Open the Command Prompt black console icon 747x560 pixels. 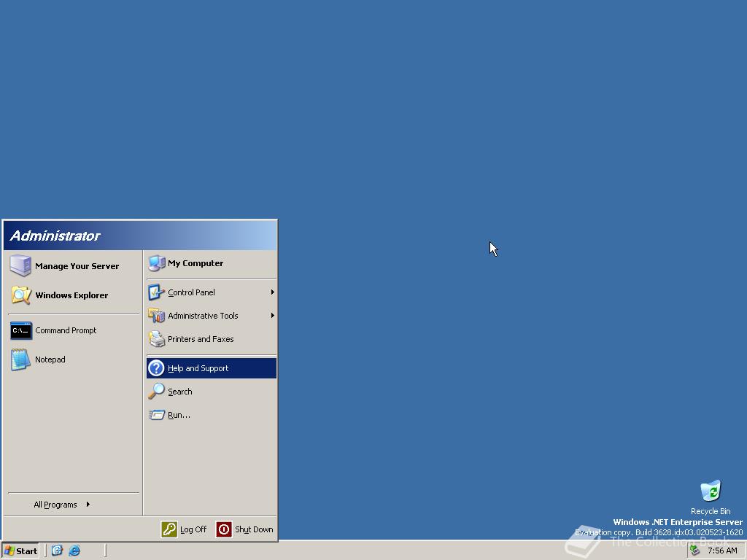coord(21,330)
